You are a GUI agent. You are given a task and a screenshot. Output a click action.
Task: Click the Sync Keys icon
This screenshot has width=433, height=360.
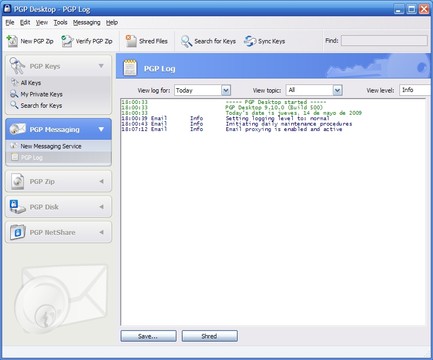click(250, 41)
